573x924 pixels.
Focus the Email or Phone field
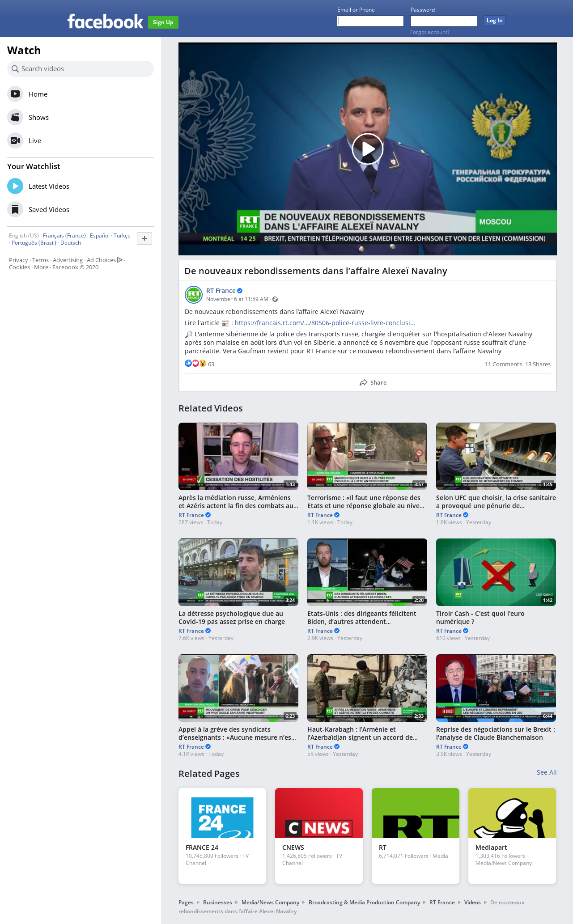tap(370, 21)
